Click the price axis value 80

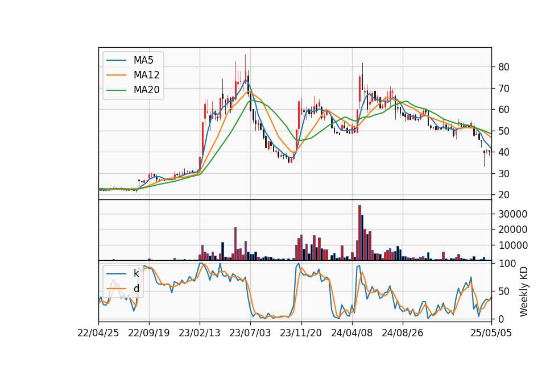(504, 67)
